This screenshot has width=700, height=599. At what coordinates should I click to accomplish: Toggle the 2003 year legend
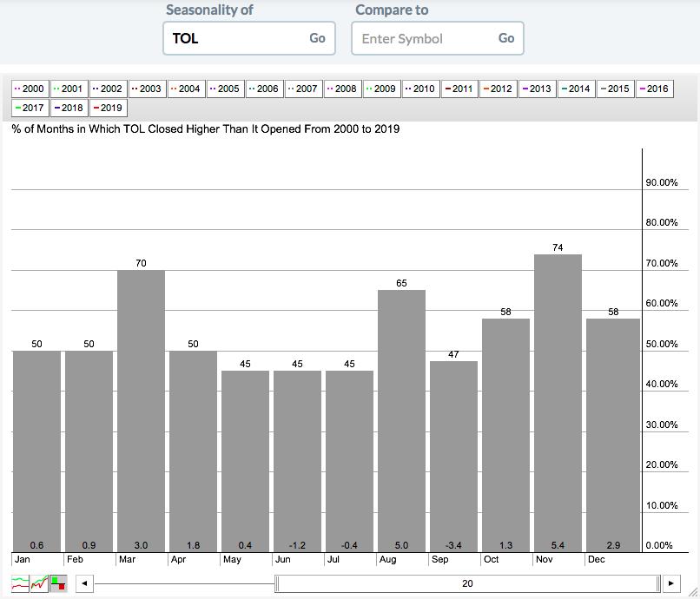pos(147,89)
